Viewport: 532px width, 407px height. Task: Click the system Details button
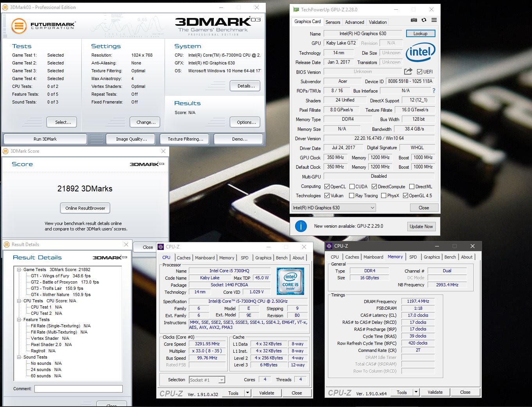click(245, 86)
